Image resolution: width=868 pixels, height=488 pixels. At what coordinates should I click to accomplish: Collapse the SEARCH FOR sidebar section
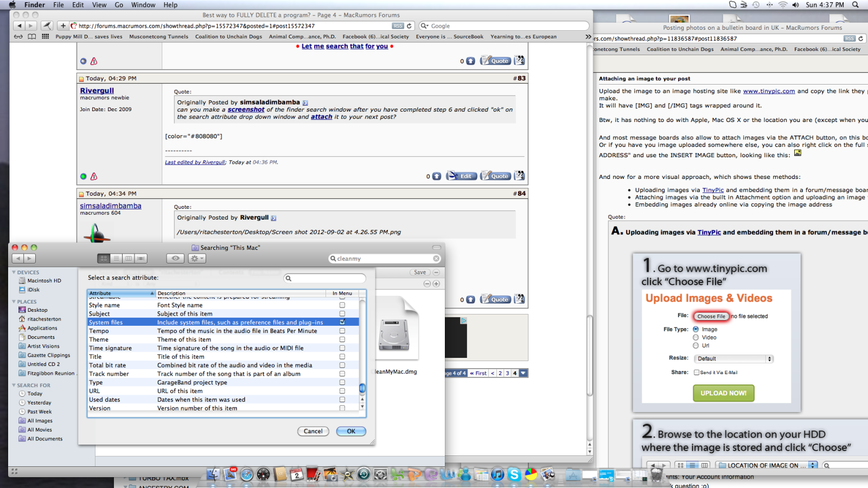14,385
